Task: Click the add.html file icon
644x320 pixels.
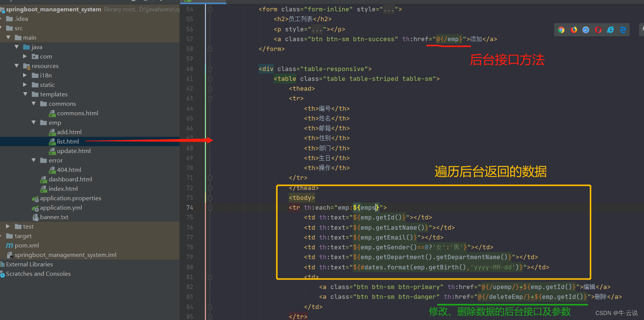Action: pyautogui.click(x=52, y=132)
